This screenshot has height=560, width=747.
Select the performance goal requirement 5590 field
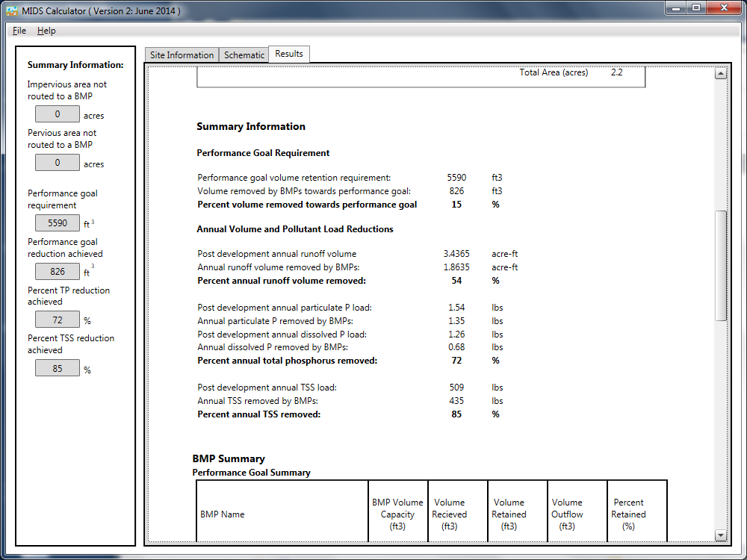[58, 223]
